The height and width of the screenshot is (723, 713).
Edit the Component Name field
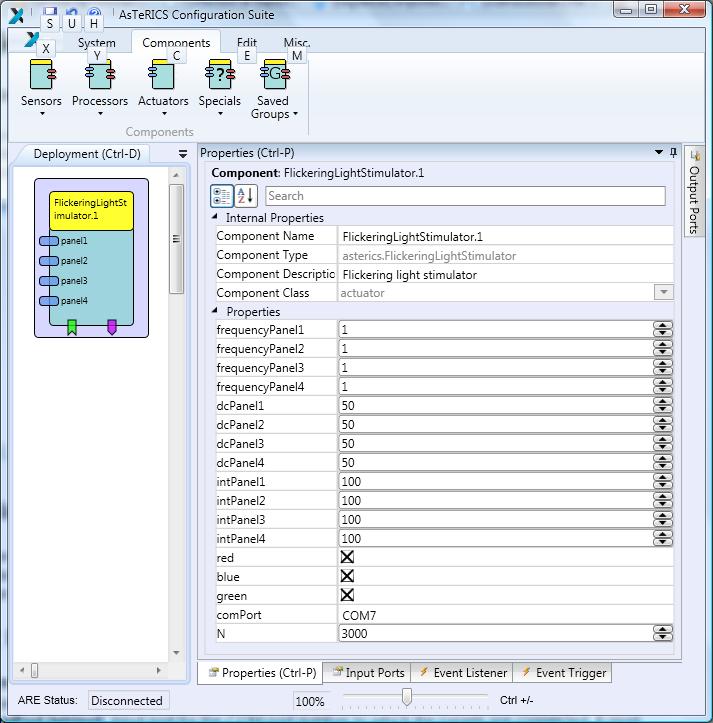click(505, 236)
